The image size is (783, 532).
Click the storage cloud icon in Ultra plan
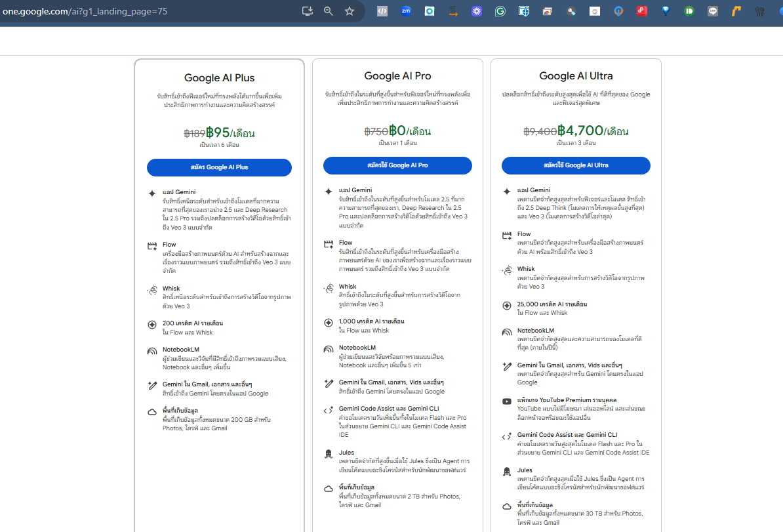[507, 506]
